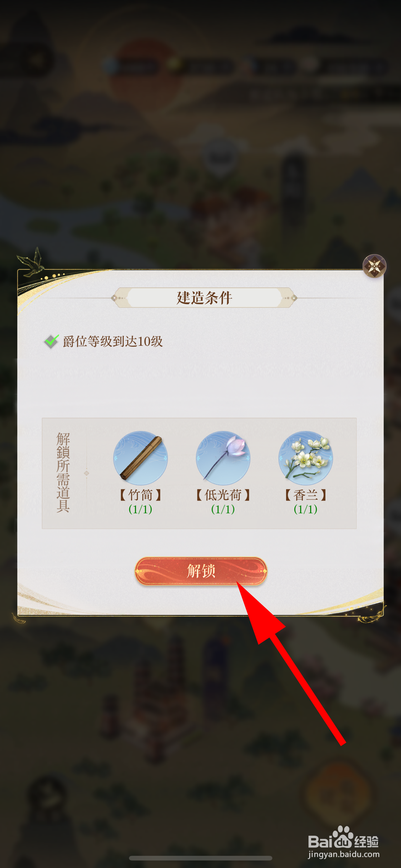
Task: Tap the 【低光荷】 item label
Action: click(223, 495)
